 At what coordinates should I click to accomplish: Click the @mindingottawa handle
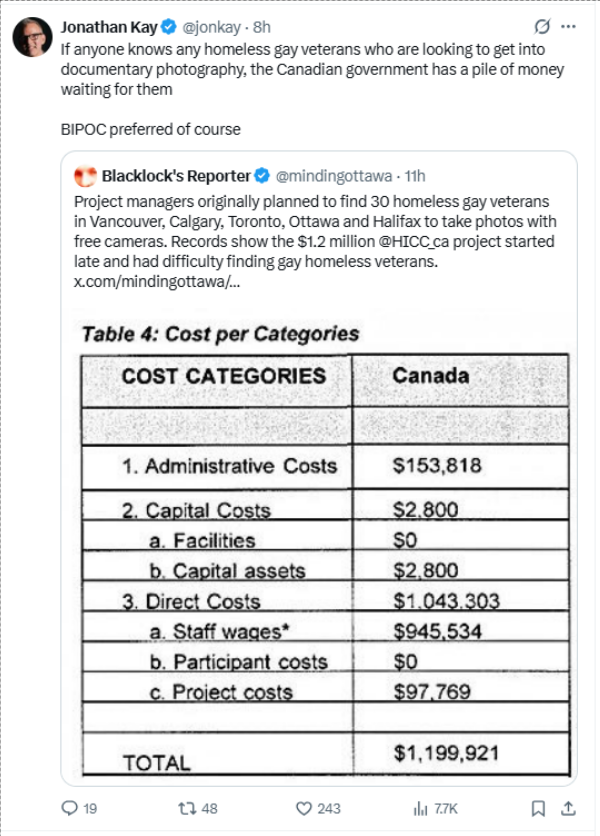coord(333,176)
